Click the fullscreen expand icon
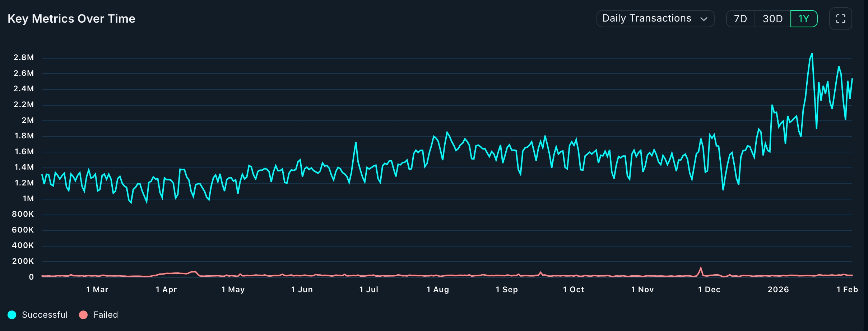Viewport: 868px width, 331px height. [840, 18]
